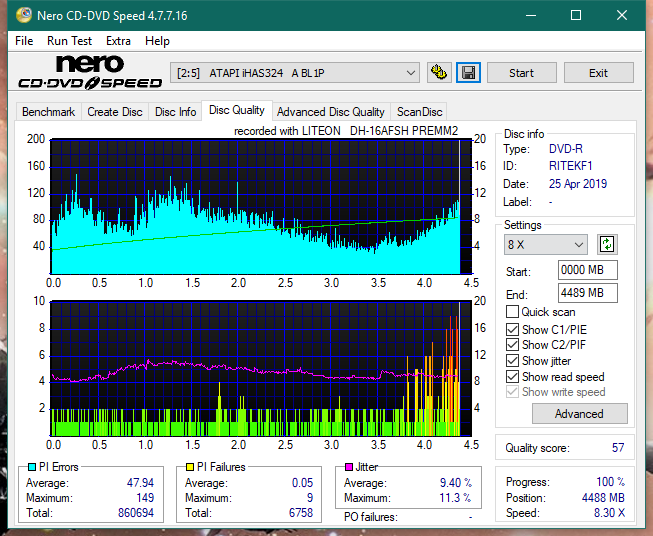653x536 pixels.
Task: Click the Jitter maximum 11.3 %
Action: pyautogui.click(x=456, y=497)
